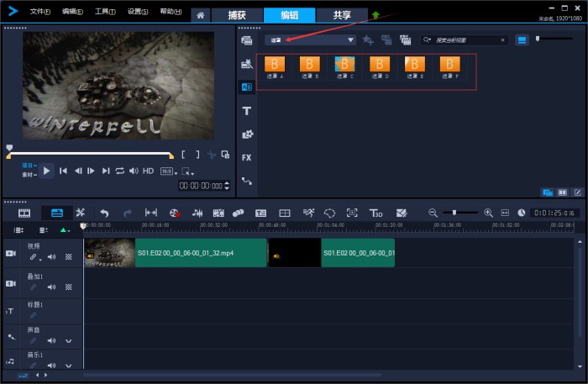588x384 pixels.
Task: Click the HD preview quality button
Action: pos(148,171)
